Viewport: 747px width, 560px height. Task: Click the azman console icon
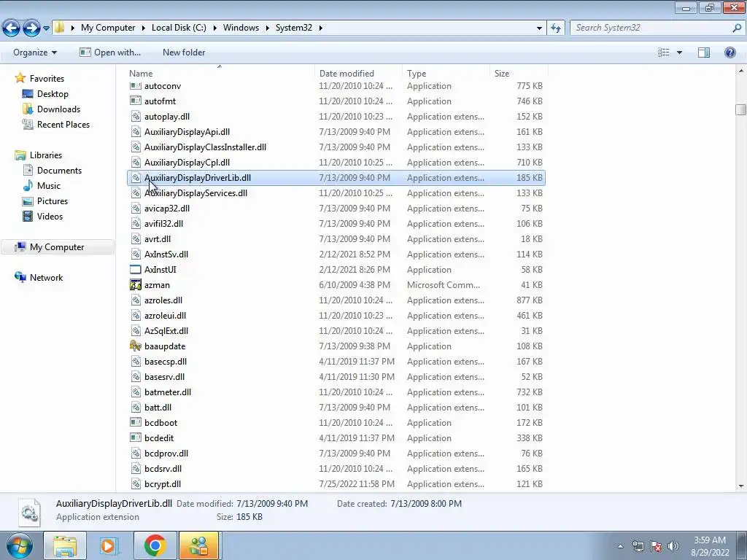[136, 285]
